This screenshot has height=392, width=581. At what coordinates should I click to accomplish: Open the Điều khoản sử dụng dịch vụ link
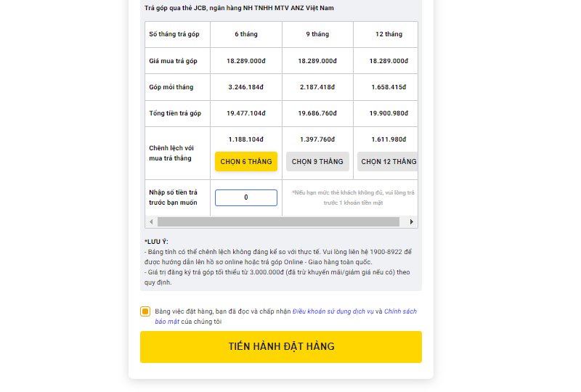pos(333,311)
